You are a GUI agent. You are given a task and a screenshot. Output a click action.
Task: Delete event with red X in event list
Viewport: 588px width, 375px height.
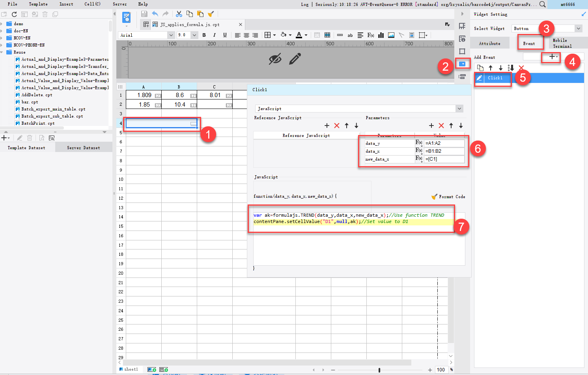point(521,68)
